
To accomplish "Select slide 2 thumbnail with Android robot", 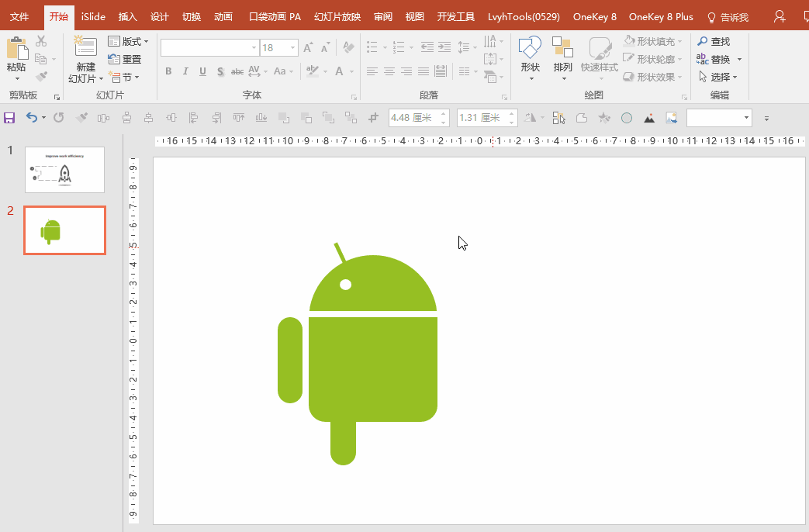I will pyautogui.click(x=64, y=230).
